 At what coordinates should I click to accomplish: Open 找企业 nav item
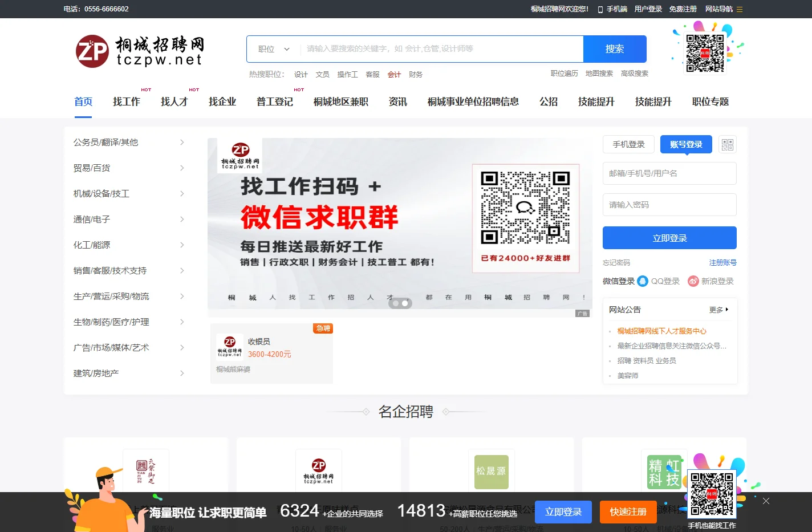click(222, 101)
